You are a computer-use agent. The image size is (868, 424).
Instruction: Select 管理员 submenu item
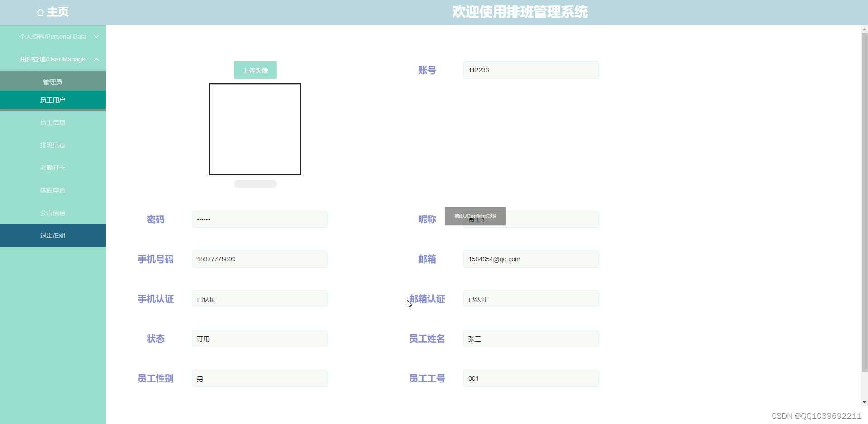[x=53, y=82]
